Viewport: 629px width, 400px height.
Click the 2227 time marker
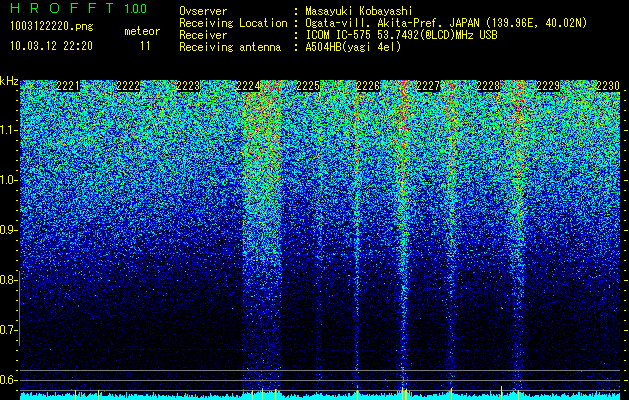click(x=428, y=86)
